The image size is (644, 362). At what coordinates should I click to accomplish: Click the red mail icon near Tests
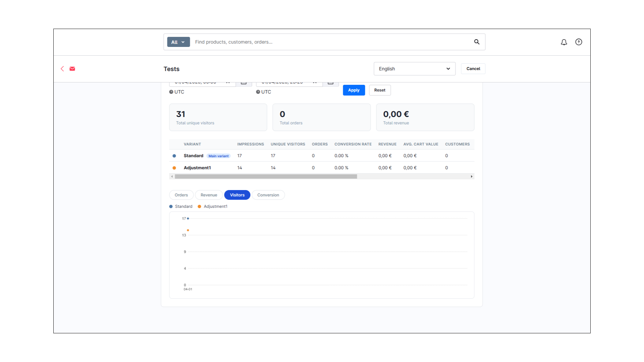tap(72, 69)
